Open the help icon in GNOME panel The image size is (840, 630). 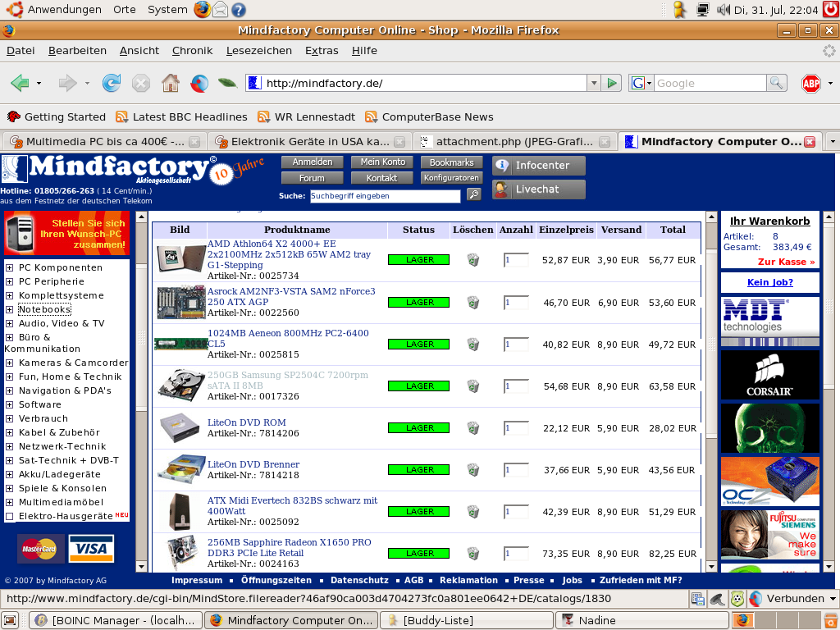239,10
